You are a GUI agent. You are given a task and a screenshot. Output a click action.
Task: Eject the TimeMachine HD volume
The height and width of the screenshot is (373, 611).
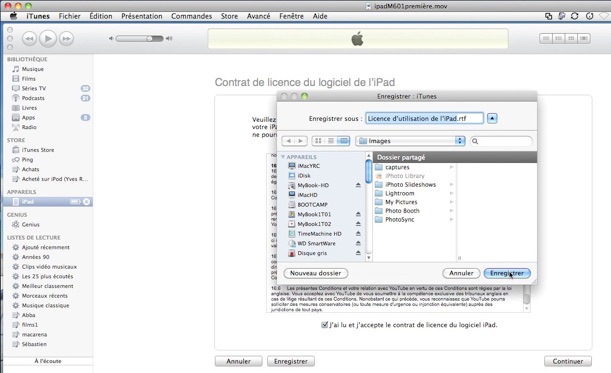point(358,233)
